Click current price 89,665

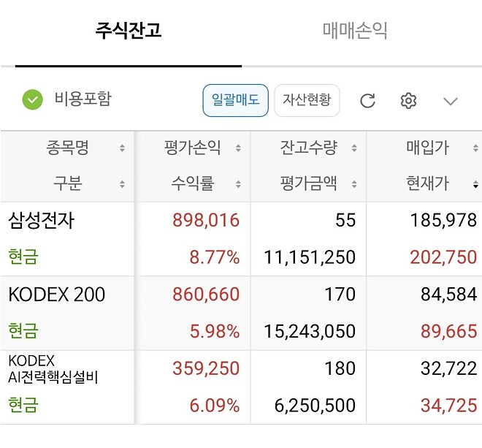click(449, 331)
